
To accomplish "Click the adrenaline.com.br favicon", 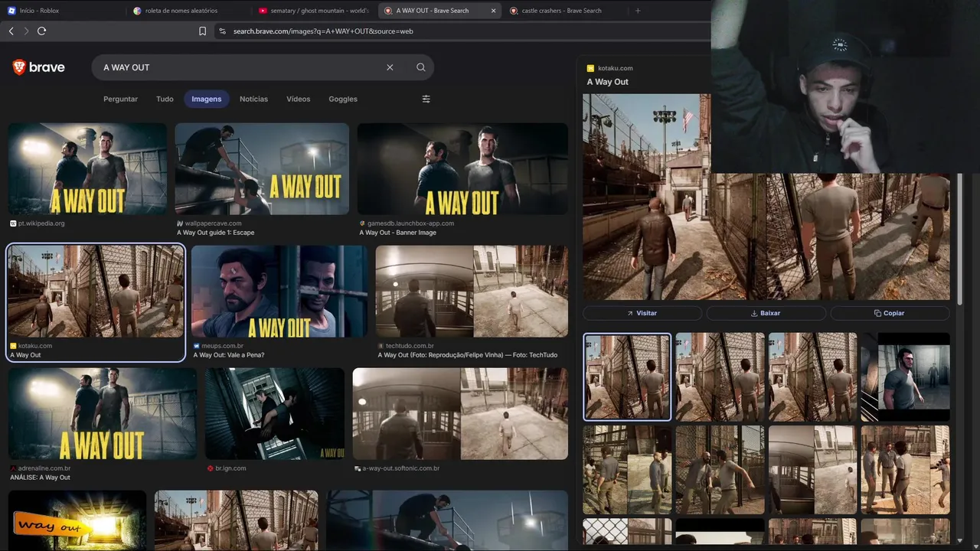I will pyautogui.click(x=13, y=468).
